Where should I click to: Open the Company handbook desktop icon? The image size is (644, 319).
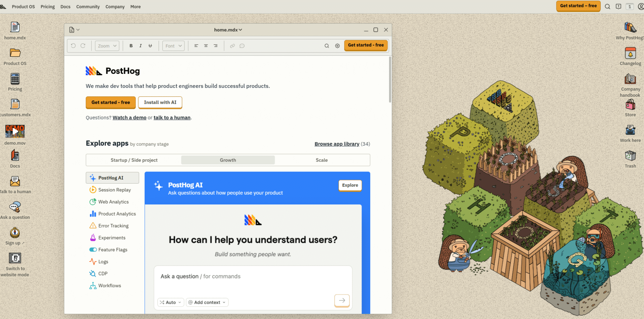[x=630, y=80]
